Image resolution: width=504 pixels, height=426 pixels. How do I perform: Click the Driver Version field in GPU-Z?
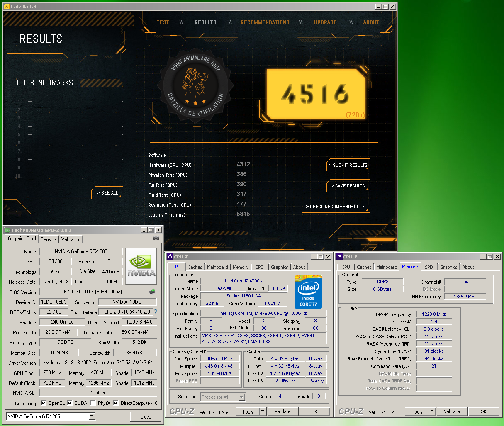(98, 363)
